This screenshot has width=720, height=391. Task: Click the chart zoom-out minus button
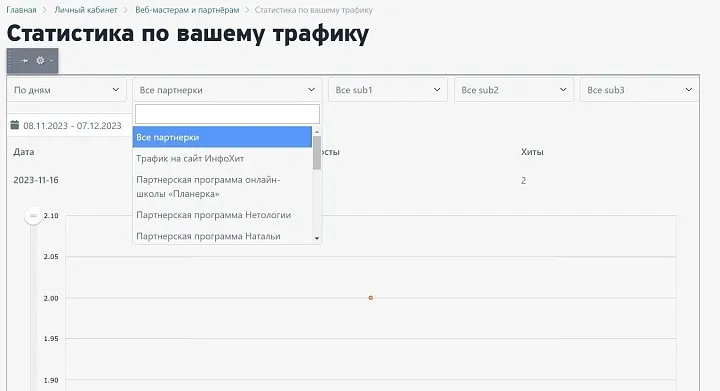click(x=33, y=215)
